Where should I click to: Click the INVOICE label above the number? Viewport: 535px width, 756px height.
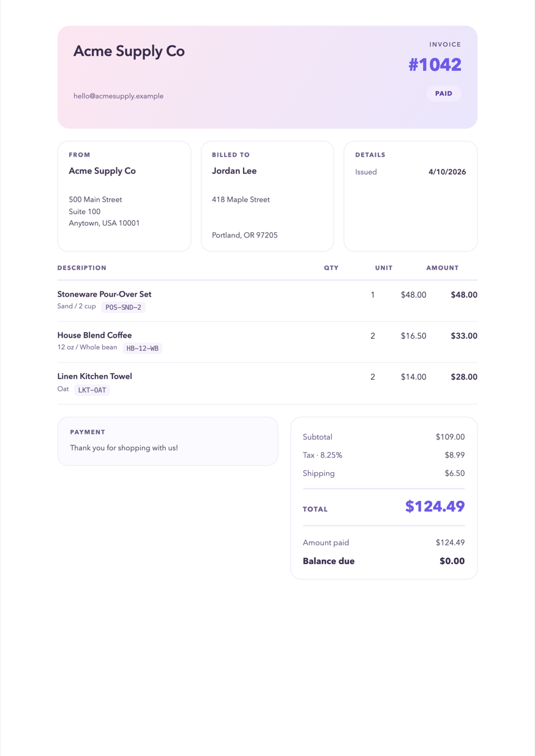pos(445,45)
